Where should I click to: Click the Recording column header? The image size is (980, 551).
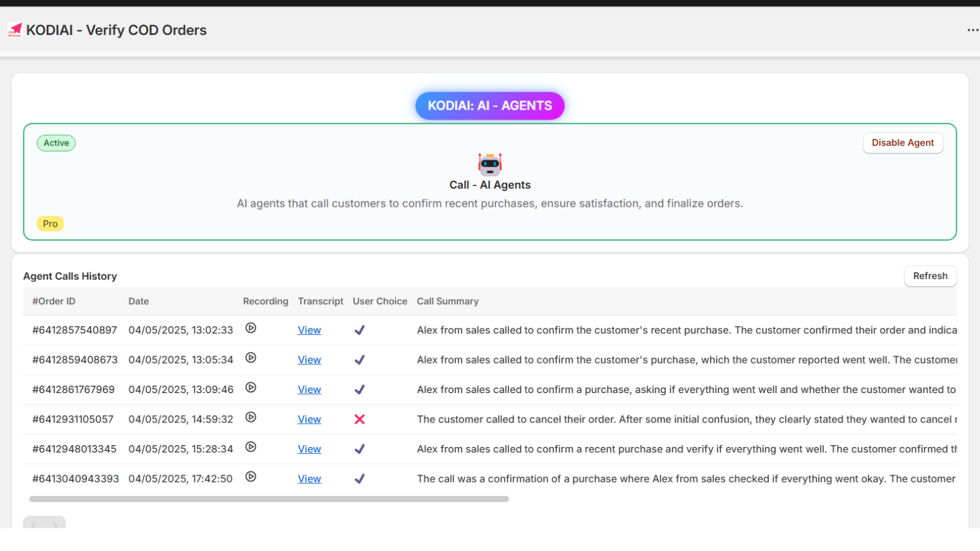point(265,301)
